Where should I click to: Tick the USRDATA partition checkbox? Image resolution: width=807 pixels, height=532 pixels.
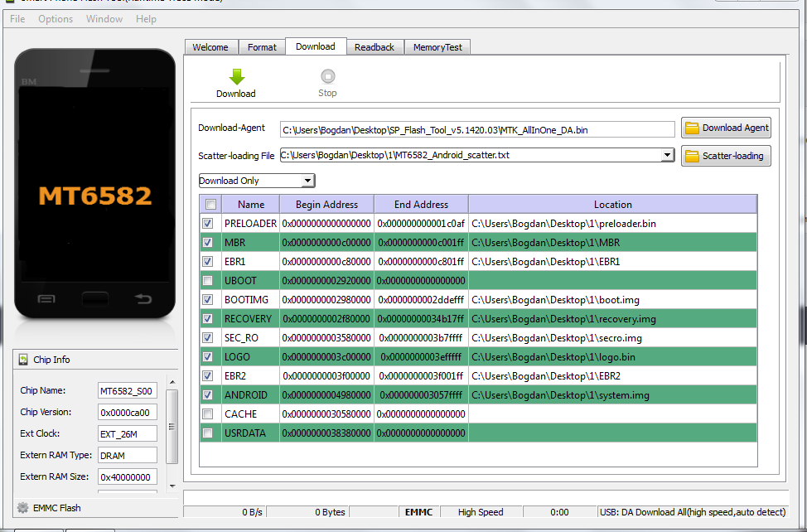[x=208, y=433]
